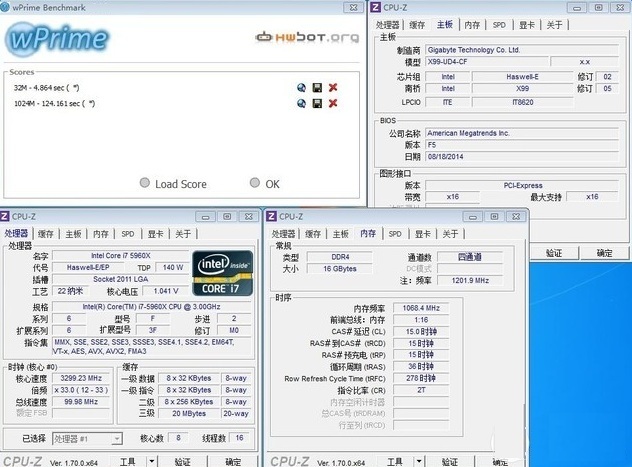
Task: Click 确定 button in processor window
Action: point(233,461)
